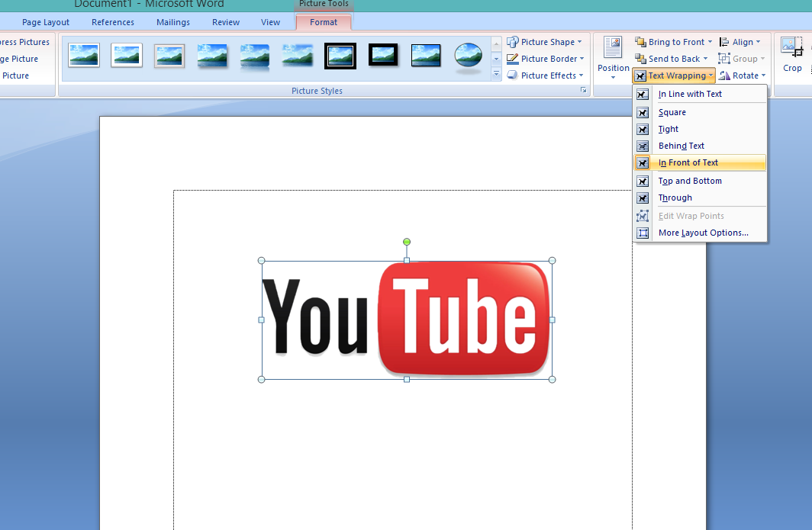Click the Top and Bottom wrapping icon
This screenshot has width=812, height=530.
(643, 181)
